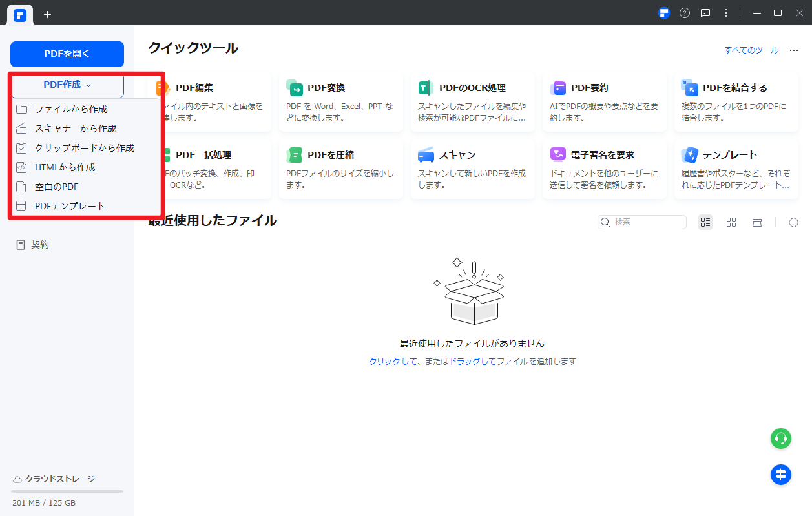Open the quick tools more options menu
This screenshot has height=516, width=812.
[794, 50]
